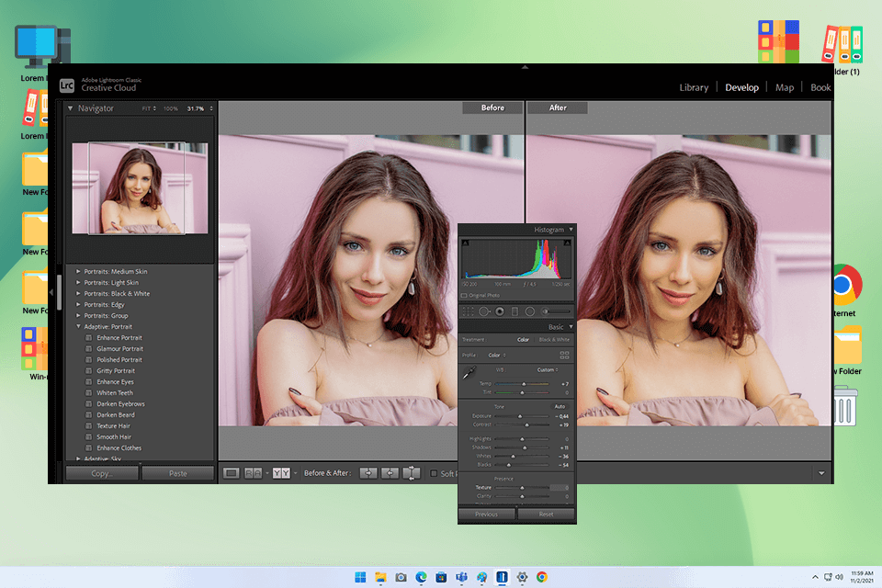Toggle the Original Photo checkbox
This screenshot has height=588, width=882.
pyautogui.click(x=464, y=296)
